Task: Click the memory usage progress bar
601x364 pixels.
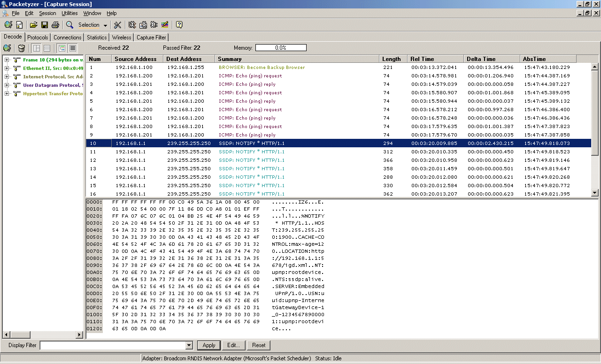Action: point(281,48)
